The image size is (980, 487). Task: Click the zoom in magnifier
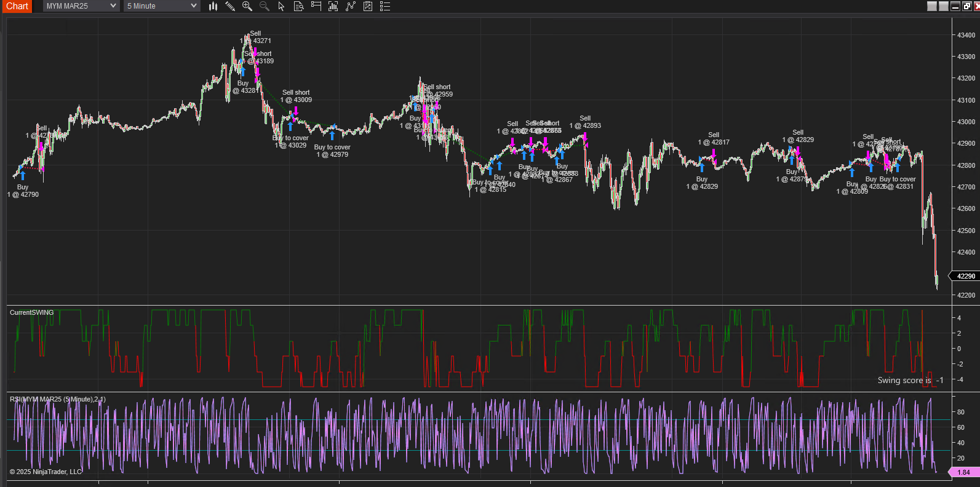point(247,6)
